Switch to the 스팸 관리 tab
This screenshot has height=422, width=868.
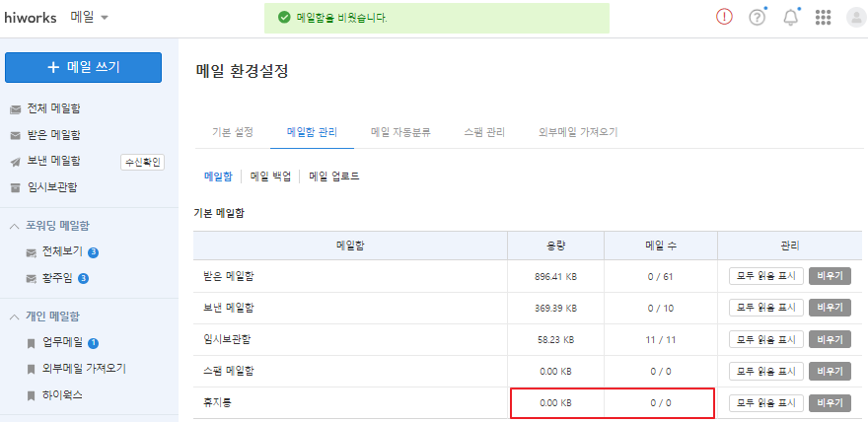[484, 131]
